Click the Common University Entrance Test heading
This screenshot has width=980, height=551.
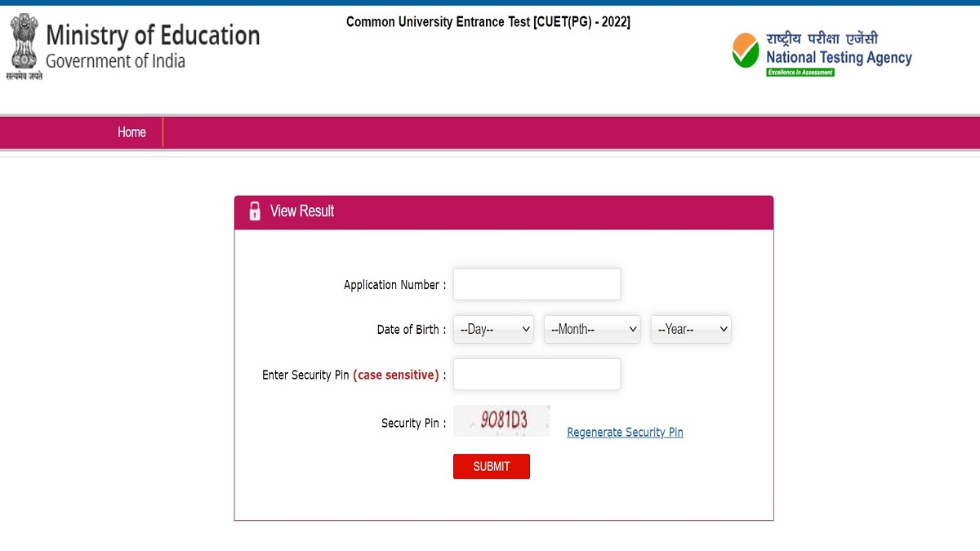coord(488,22)
